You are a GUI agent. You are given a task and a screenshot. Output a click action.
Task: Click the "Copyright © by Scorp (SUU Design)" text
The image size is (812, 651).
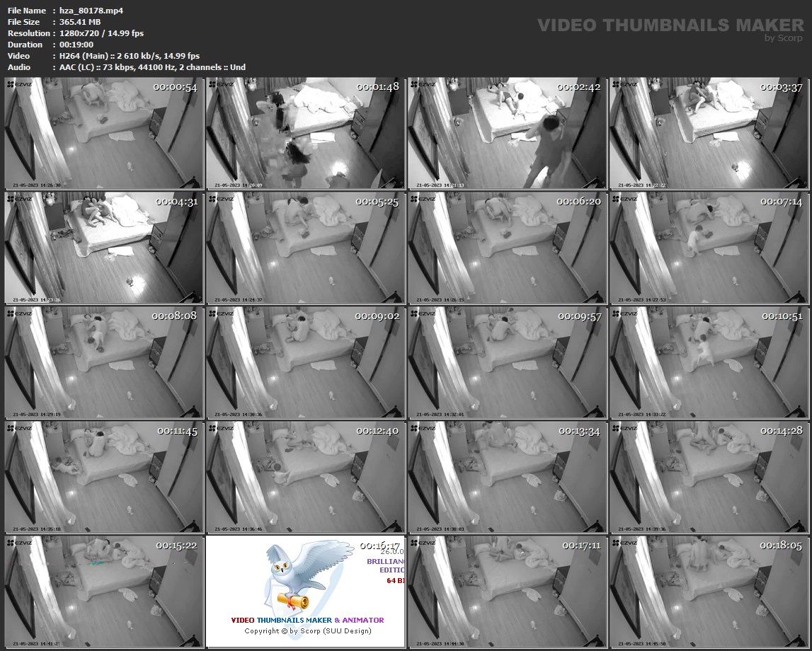coord(307,630)
